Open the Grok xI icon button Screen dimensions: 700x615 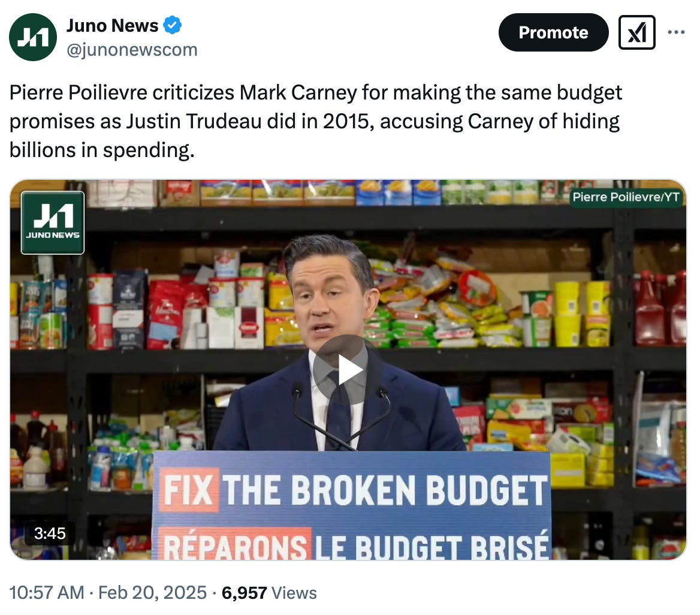(x=636, y=32)
